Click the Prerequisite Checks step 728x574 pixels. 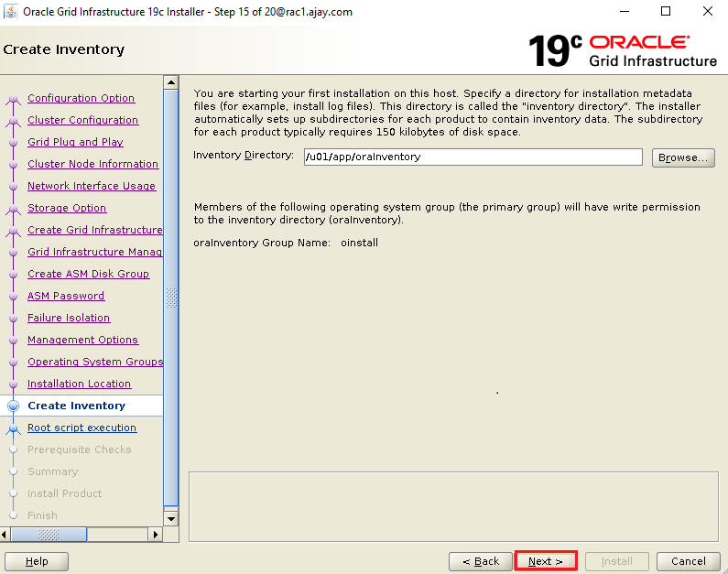click(x=80, y=449)
